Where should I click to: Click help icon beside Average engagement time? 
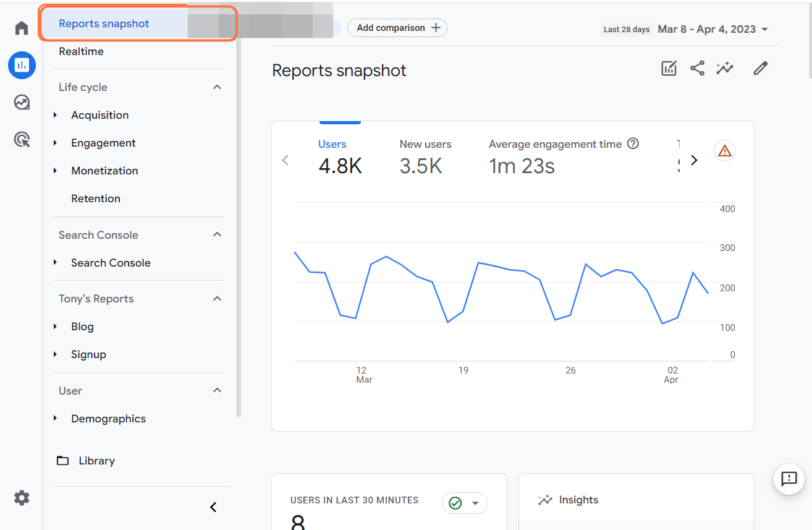click(x=633, y=143)
